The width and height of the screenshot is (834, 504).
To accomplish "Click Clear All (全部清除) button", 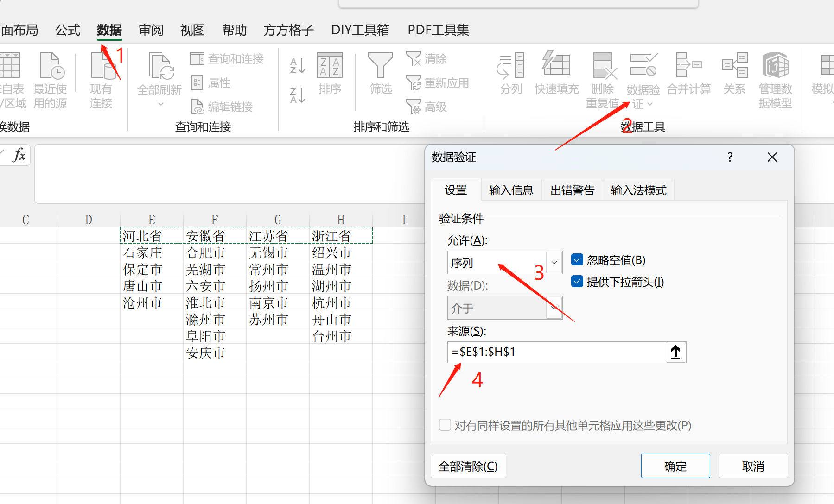I will click(x=468, y=466).
